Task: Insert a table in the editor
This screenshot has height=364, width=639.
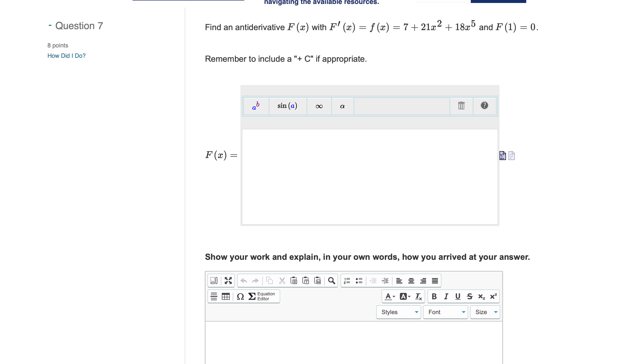Action: (226, 296)
